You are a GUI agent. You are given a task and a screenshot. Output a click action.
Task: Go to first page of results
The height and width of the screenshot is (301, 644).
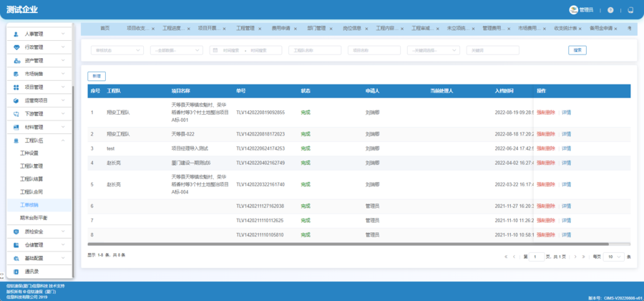tap(506, 257)
